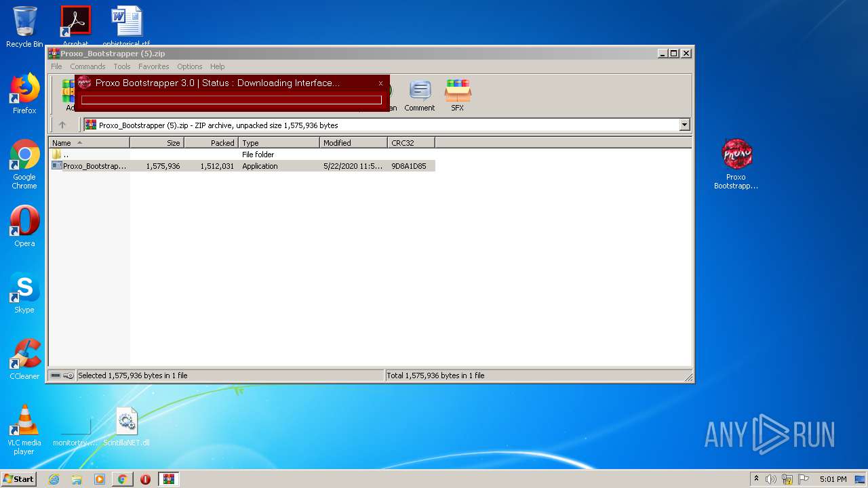Screen dimensions: 868x488
Task: Sort by Packed column header
Action: click(x=211, y=143)
